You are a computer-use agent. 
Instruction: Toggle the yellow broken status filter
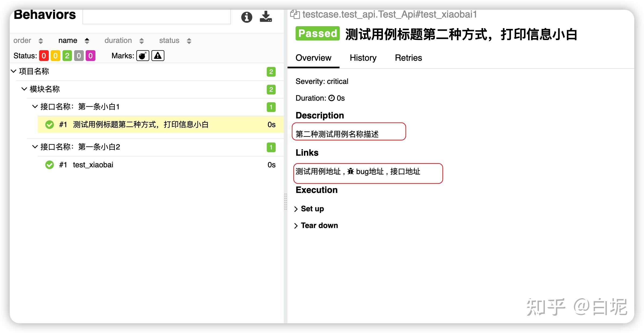[x=55, y=56]
